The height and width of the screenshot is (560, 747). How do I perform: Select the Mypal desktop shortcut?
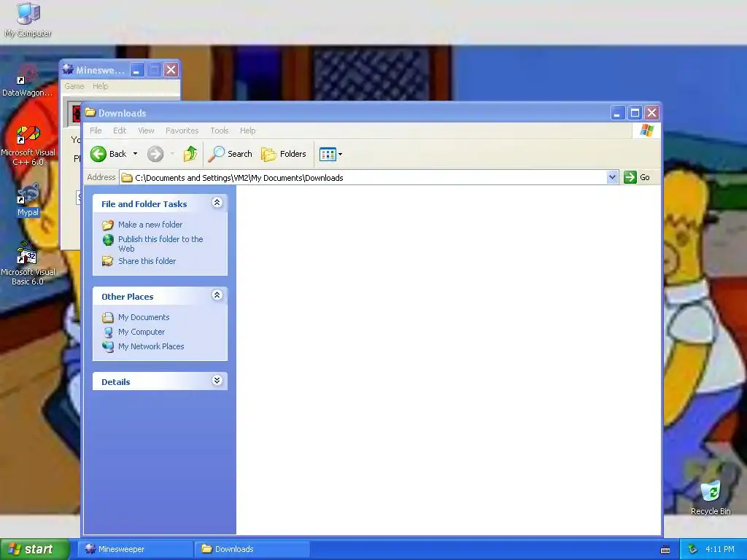[x=28, y=200]
